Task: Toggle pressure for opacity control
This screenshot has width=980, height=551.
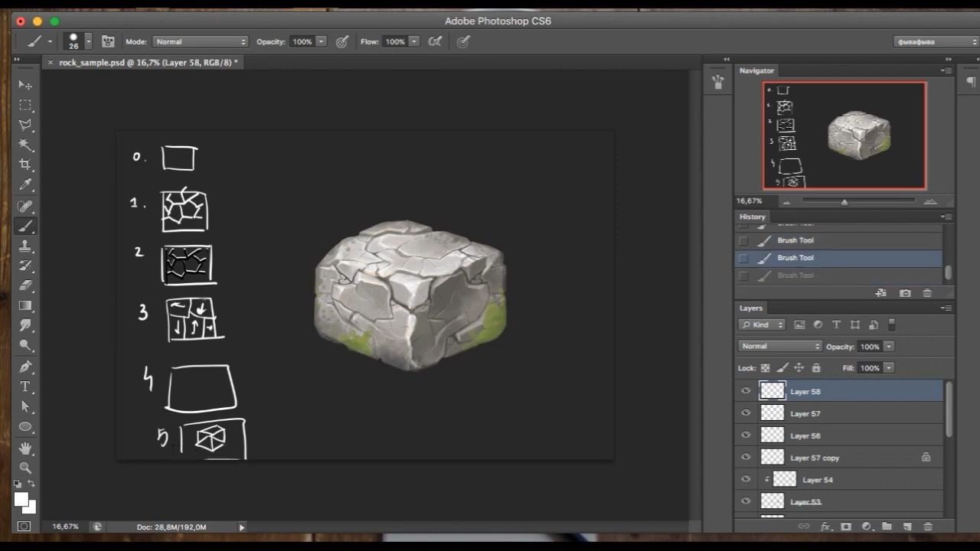Action: pyautogui.click(x=342, y=41)
